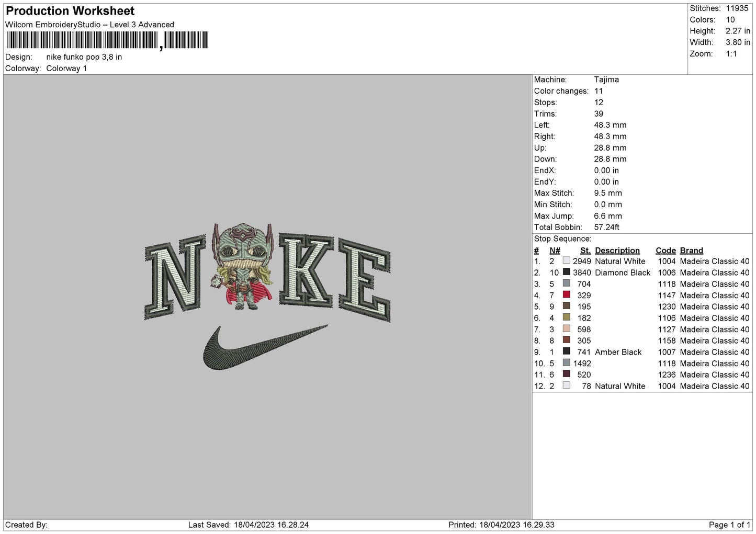Viewport: 756px width, 534px height.
Task: Click the Machine value Tajima
Action: click(606, 79)
